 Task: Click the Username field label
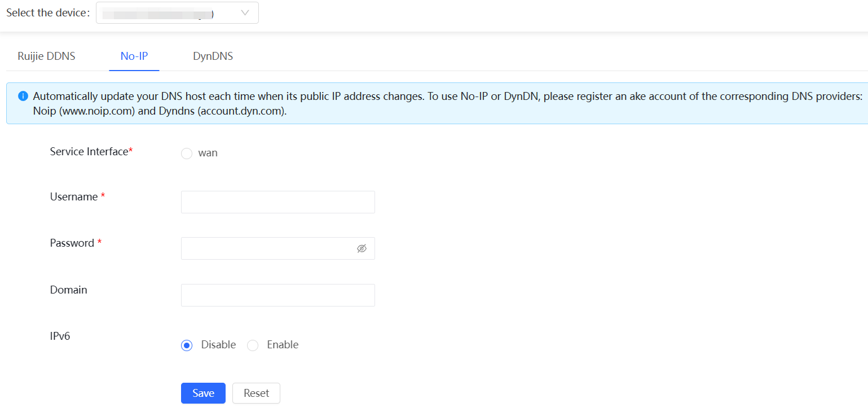click(x=74, y=197)
